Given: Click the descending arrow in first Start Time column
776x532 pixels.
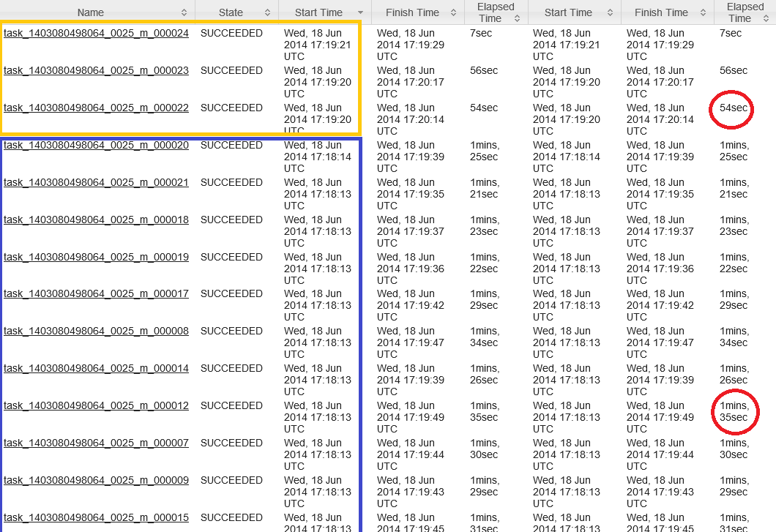Looking at the screenshot, I should coord(360,13).
